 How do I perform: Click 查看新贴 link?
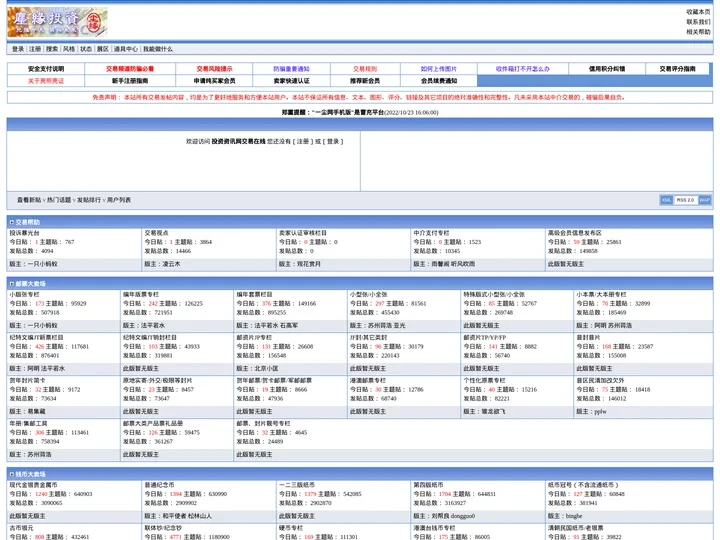coord(29,200)
